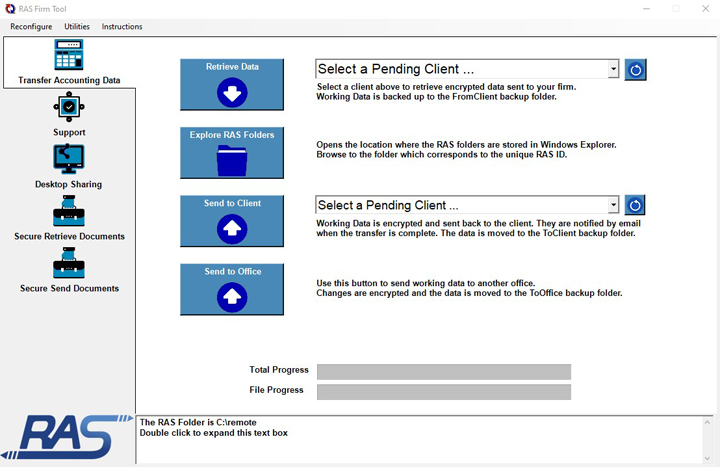Click the Transfer Accounting Data label
720x467 pixels.
[x=69, y=80]
